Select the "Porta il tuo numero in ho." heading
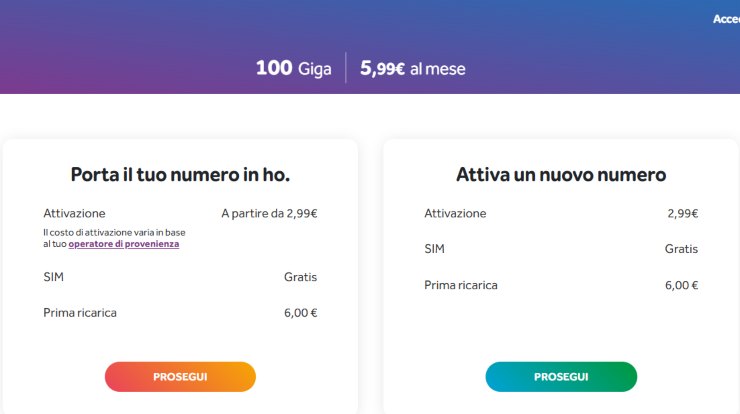Image resolution: width=740 pixels, height=414 pixels. 180,175
